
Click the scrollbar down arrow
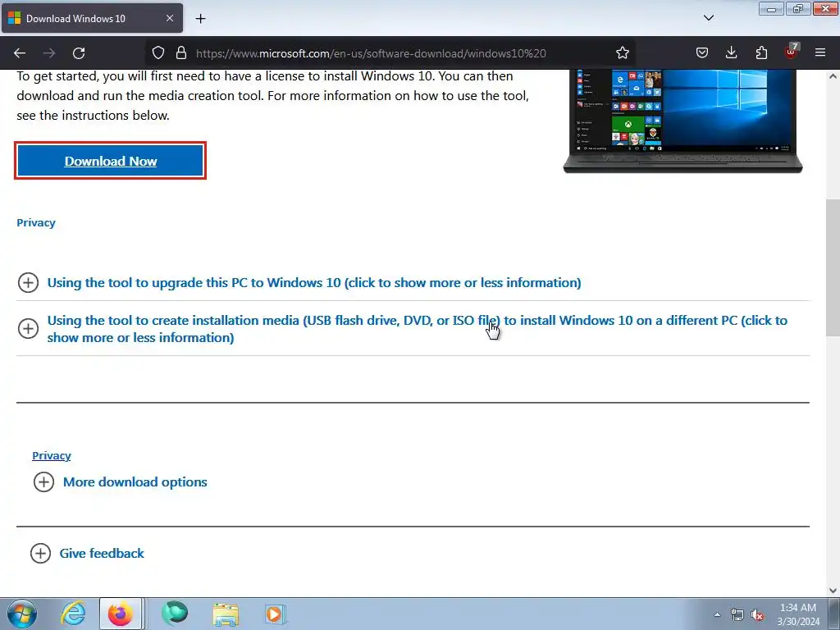click(x=833, y=591)
